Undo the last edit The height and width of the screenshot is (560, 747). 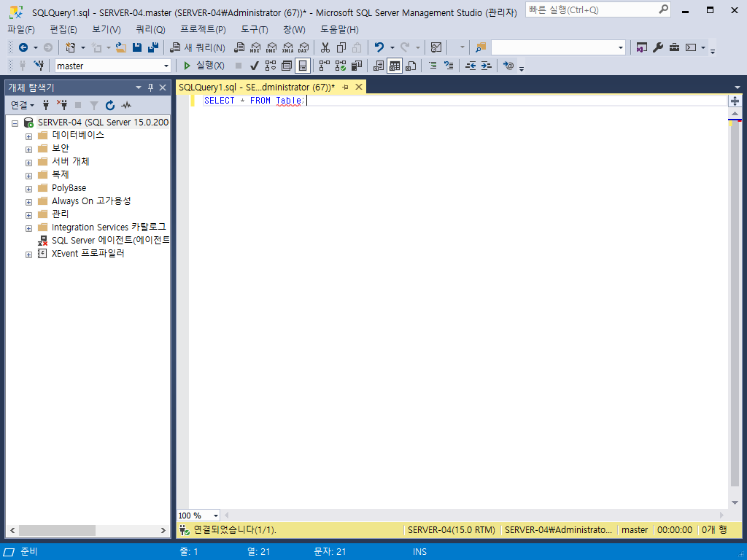pyautogui.click(x=379, y=47)
